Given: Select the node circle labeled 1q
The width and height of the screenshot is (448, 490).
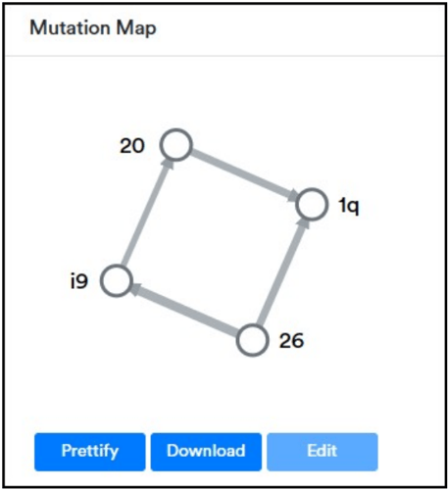Looking at the screenshot, I should coord(312,205).
